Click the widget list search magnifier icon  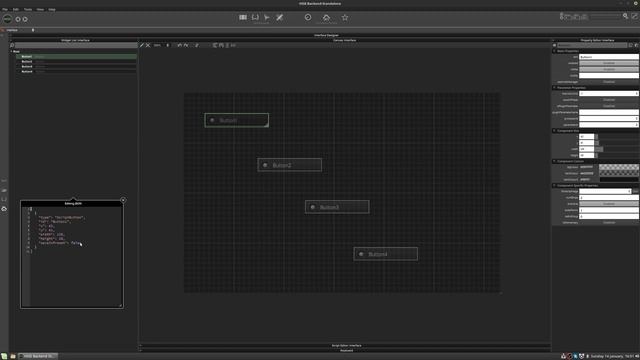point(12,45)
